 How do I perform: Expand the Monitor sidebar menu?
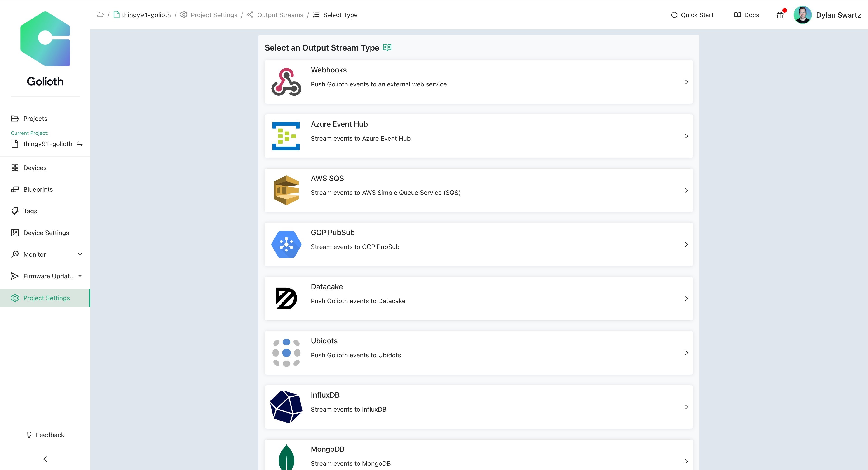(x=80, y=254)
